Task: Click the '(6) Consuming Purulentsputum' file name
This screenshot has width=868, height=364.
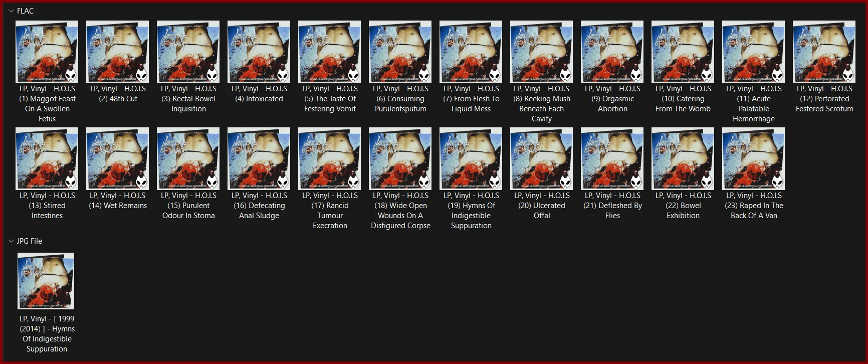Action: point(400,99)
